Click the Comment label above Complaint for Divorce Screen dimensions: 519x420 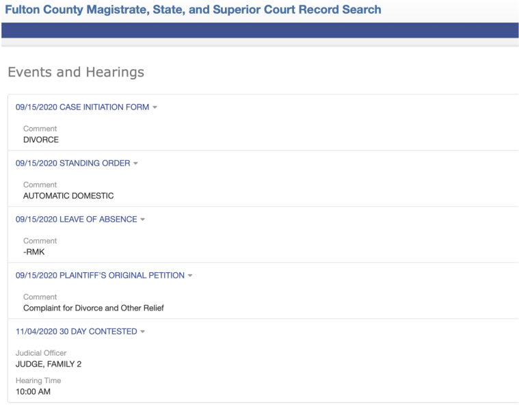[x=40, y=297]
